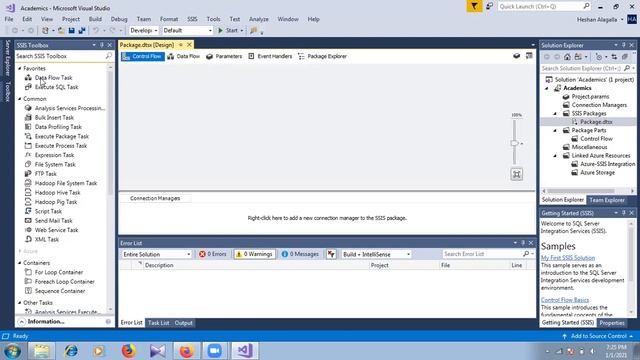Collapse the Containers toolbox group
Image resolution: width=640 pixels, height=360 pixels.
pos(20,263)
